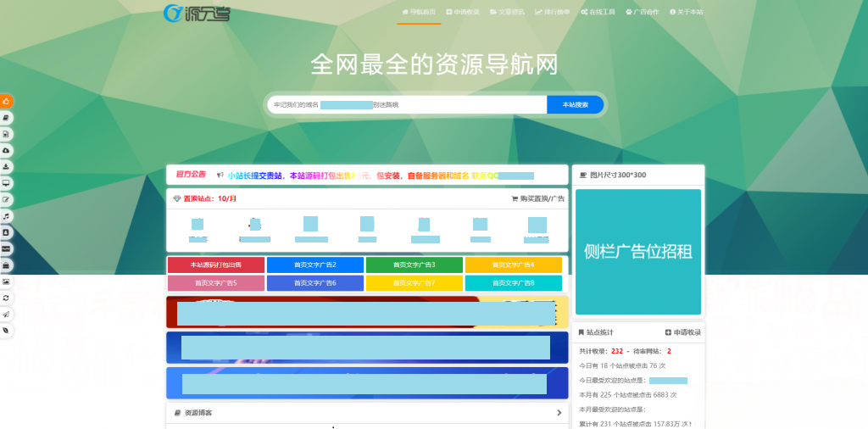Click the picture icon in left sidebar
Viewport: 868px width, 429px height.
pos(7,281)
